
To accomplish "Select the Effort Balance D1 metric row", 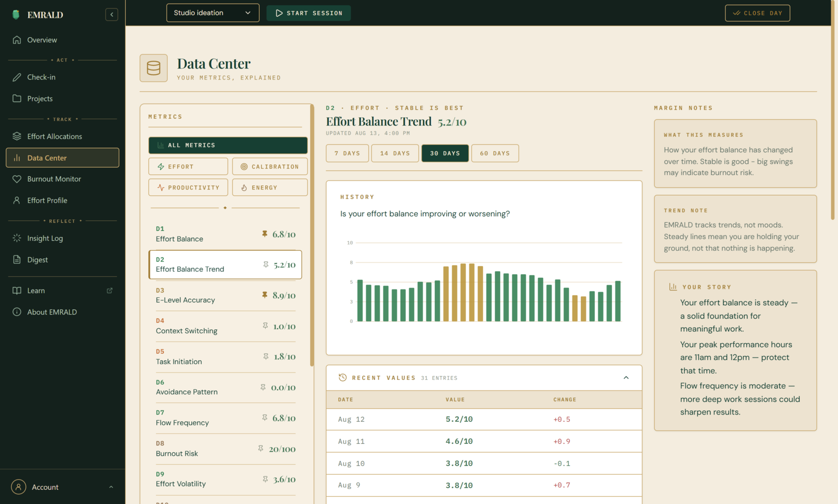I will point(225,234).
